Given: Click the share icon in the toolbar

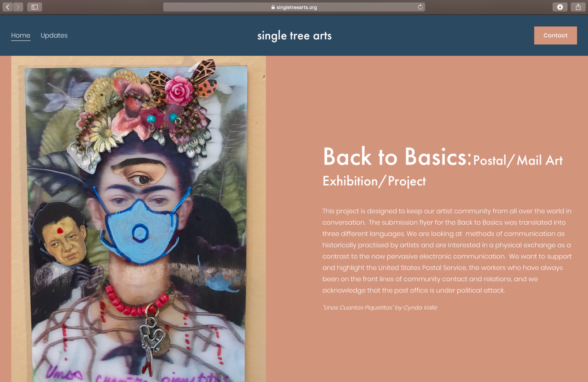Looking at the screenshot, I should tap(578, 7).
